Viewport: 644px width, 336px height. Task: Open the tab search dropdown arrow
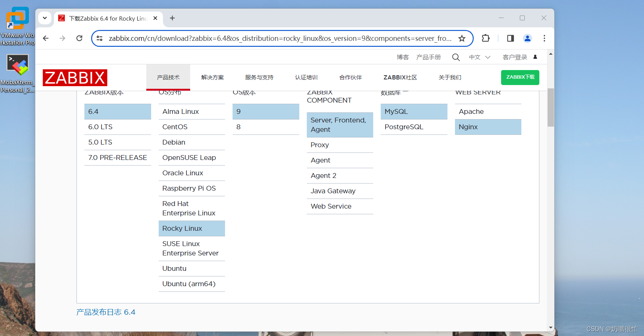coord(45,18)
